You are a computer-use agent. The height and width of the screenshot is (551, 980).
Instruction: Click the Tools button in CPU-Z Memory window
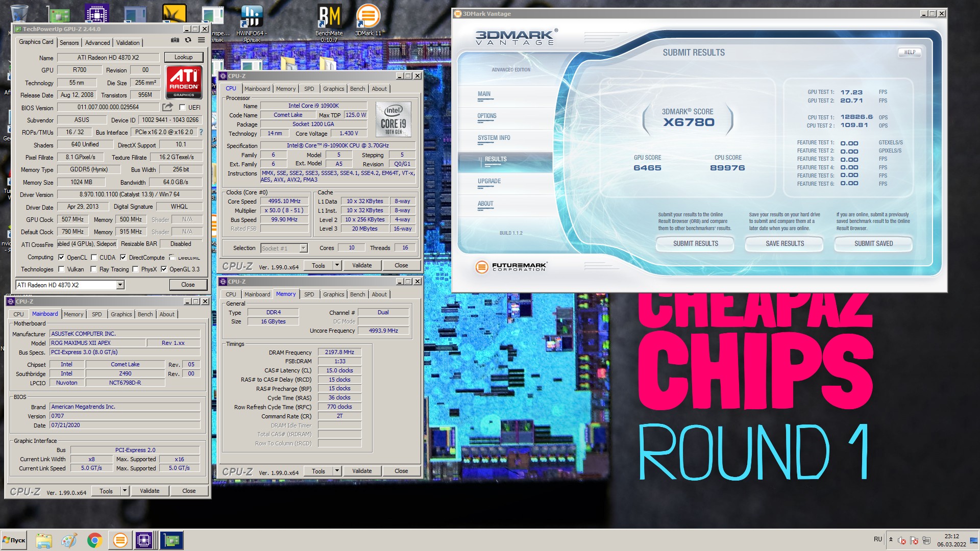(318, 471)
